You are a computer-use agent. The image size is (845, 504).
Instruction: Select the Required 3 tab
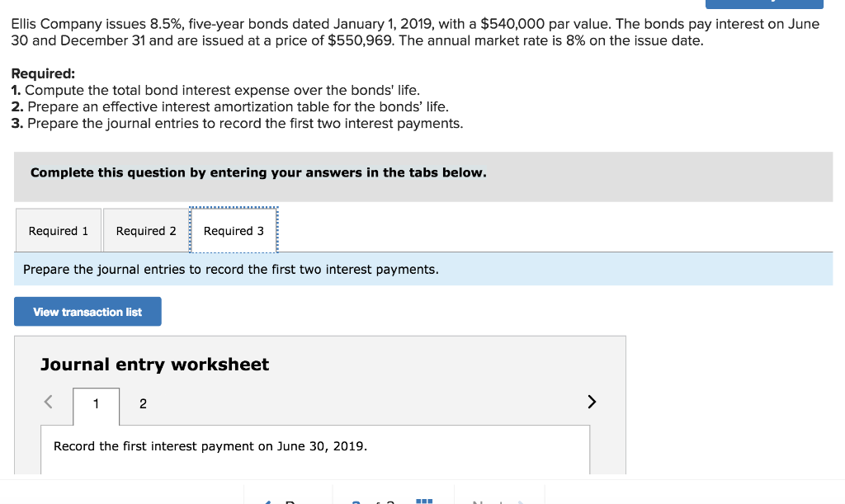[x=234, y=231]
